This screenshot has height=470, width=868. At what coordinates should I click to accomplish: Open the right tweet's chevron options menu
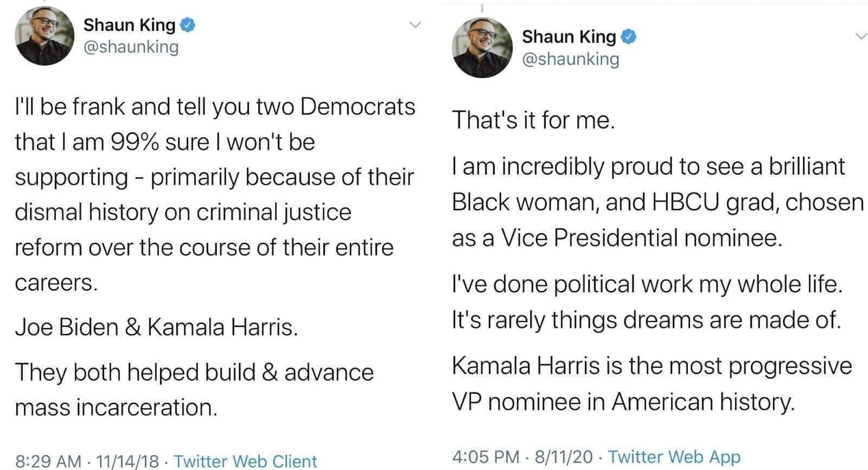click(861, 37)
